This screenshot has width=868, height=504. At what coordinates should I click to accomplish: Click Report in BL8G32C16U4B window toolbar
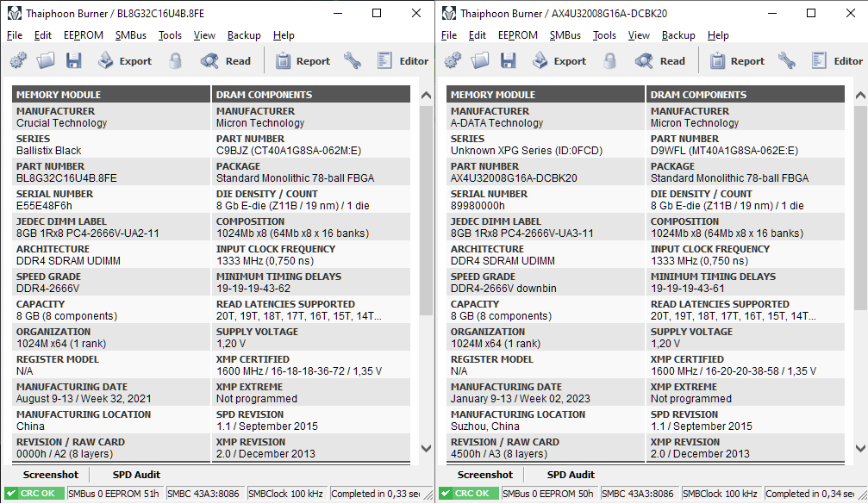point(303,61)
